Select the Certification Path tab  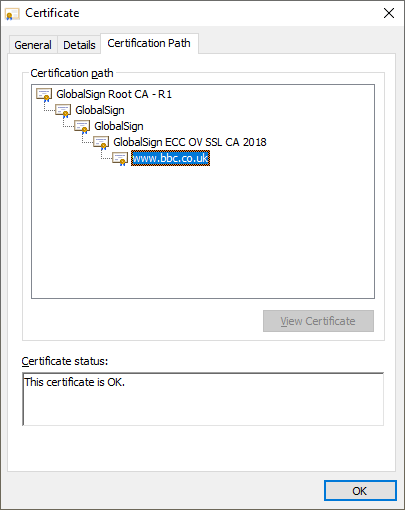149,43
